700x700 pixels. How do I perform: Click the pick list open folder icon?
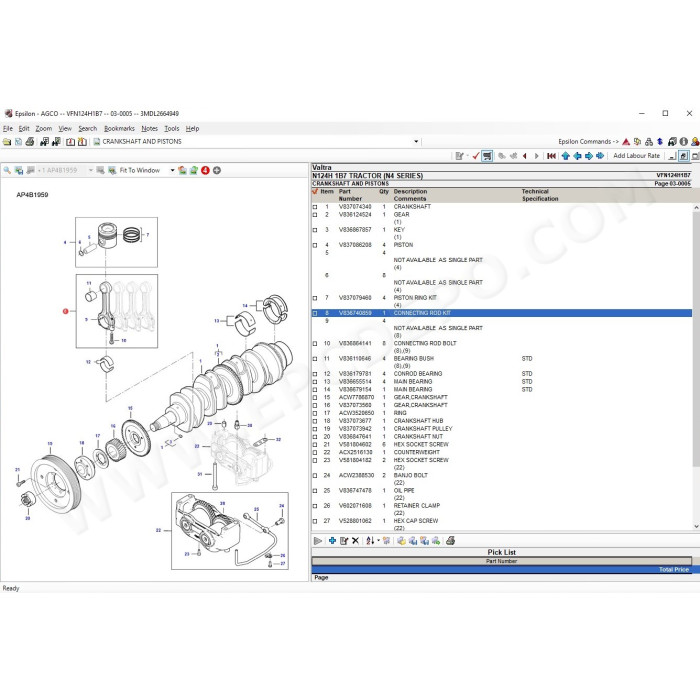pyautogui.click(x=401, y=541)
